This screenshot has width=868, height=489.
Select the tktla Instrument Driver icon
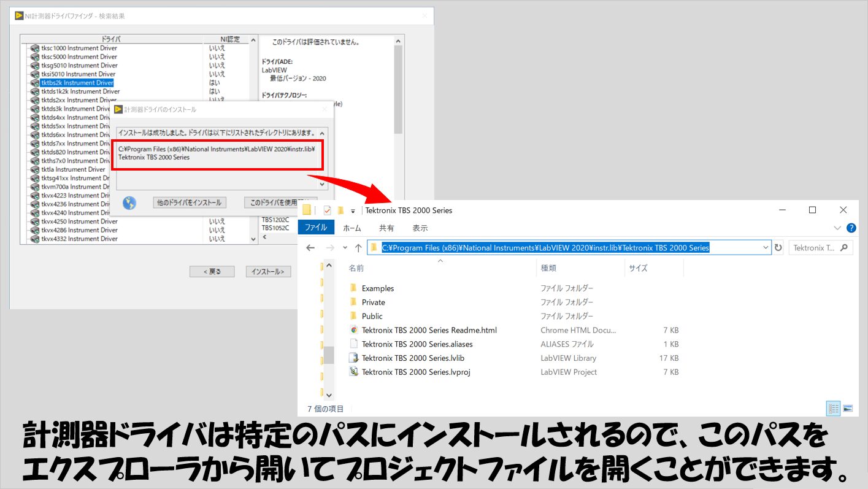click(x=34, y=169)
